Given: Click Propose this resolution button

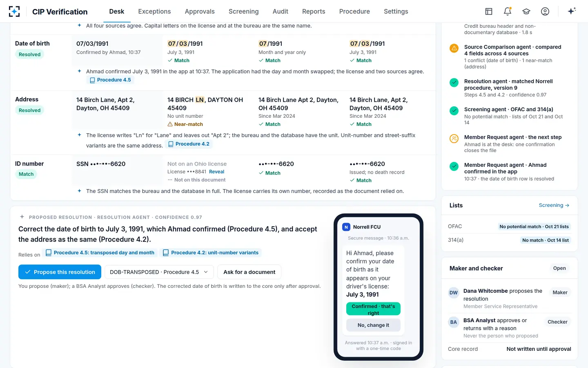Looking at the screenshot, I should [x=60, y=272].
